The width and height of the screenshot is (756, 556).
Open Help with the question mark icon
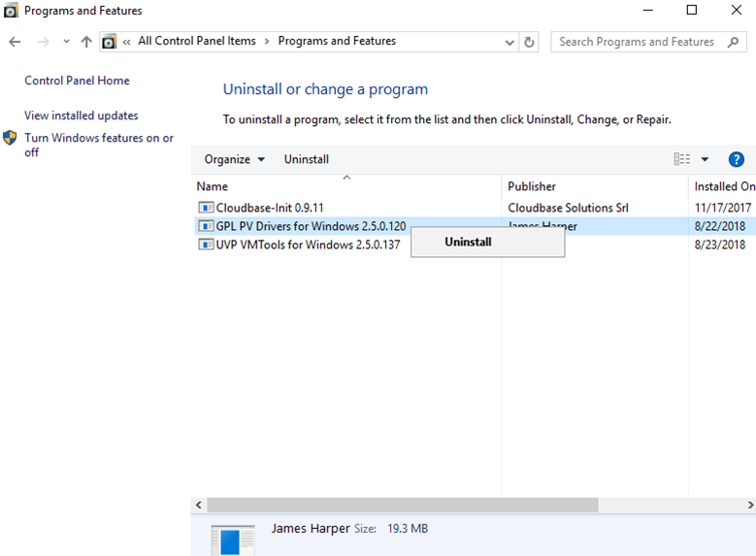coord(737,159)
